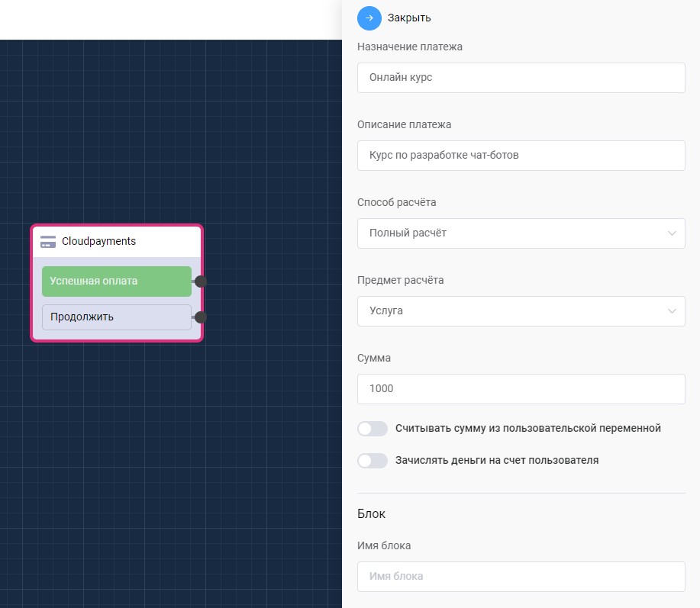Viewport: 700px width, 608px height.
Task: Click the Описание платежа text field
Action: tap(521, 156)
